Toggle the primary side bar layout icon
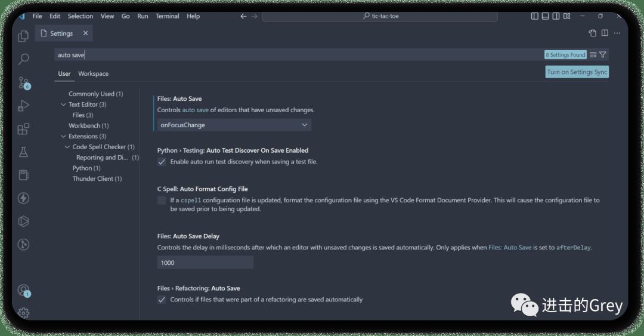The height and width of the screenshot is (336, 644). 535,16
